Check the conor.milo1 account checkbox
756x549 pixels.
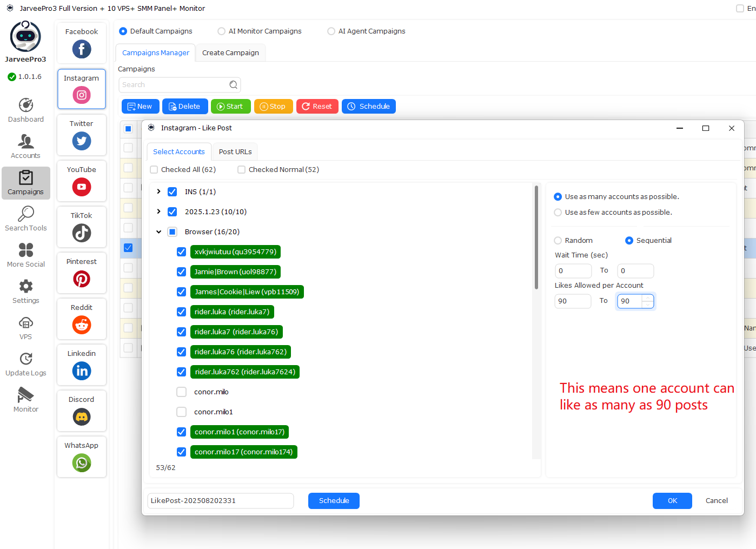(182, 412)
